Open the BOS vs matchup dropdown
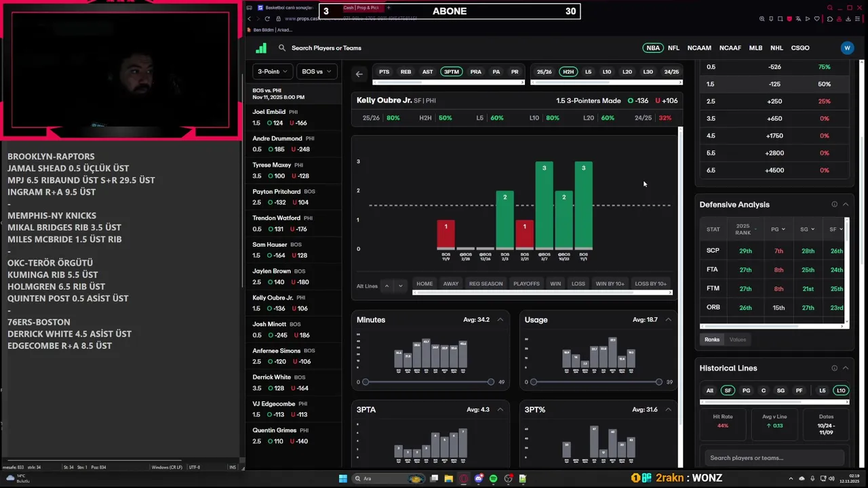868x488 pixels. (317, 71)
